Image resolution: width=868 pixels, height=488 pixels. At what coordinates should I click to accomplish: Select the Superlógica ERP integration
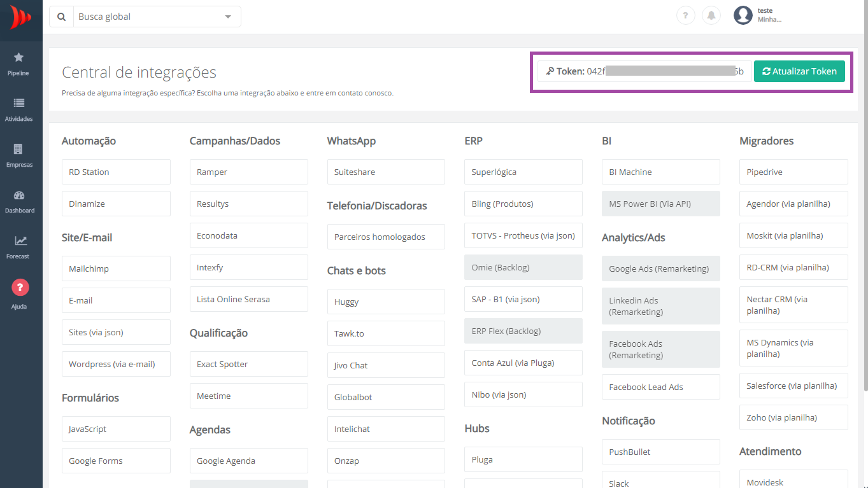coord(523,172)
